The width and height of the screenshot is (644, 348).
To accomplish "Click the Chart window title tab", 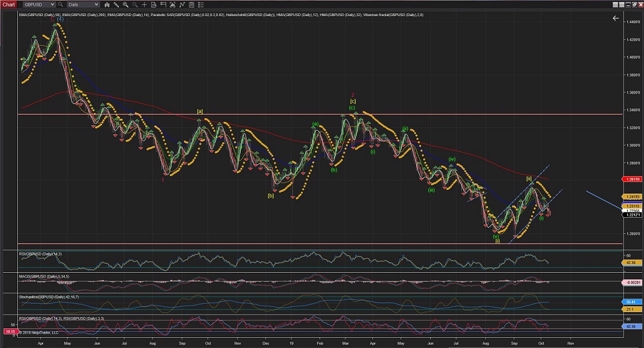I will (x=8, y=5).
